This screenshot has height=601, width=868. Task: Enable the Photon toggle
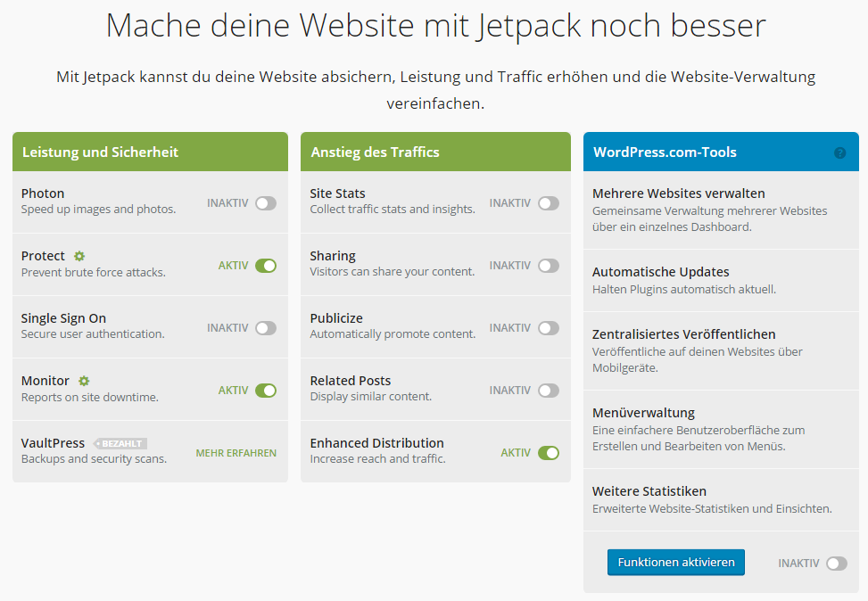pyautogui.click(x=266, y=203)
